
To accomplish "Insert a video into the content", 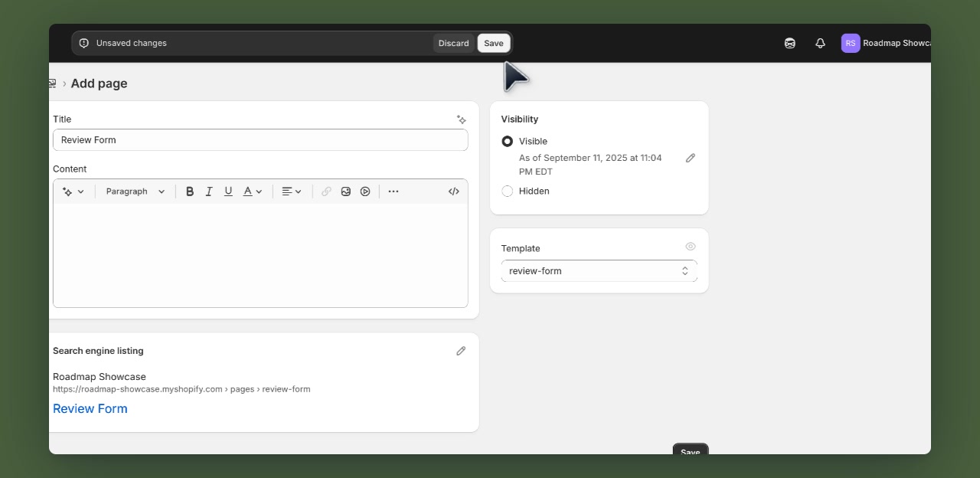I will coord(365,192).
